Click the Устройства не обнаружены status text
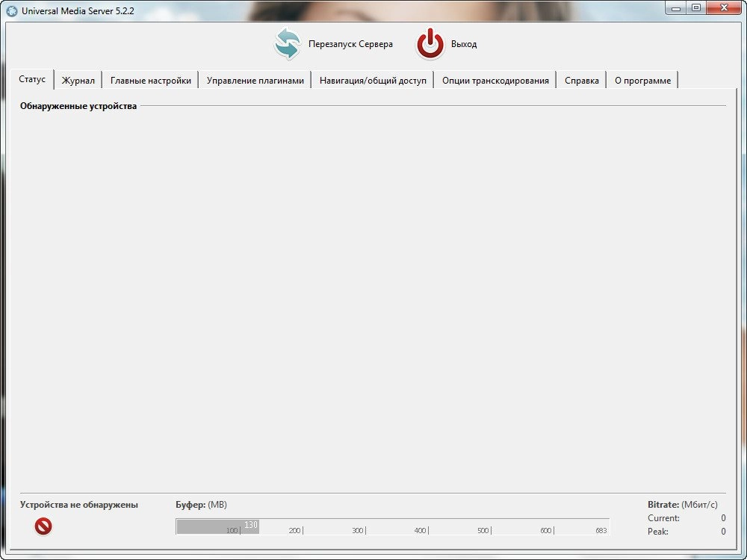The image size is (747, 560). tap(79, 505)
